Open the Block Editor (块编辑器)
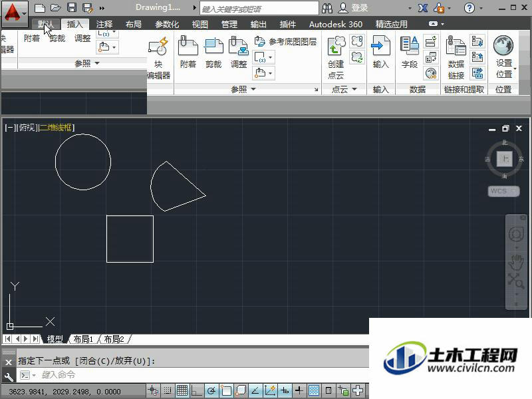The height and width of the screenshot is (399, 532). (158, 58)
